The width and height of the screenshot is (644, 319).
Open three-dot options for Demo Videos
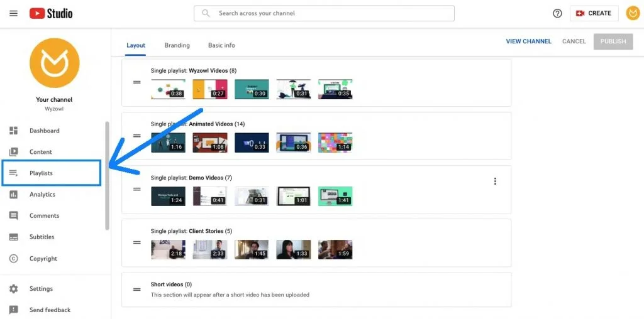point(495,181)
